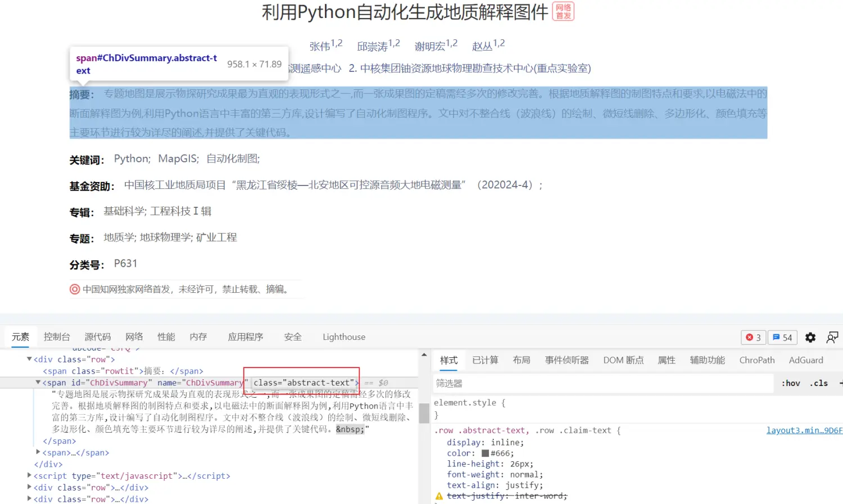Select the 已计算 sub-tab
The width and height of the screenshot is (843, 504).
point(485,360)
